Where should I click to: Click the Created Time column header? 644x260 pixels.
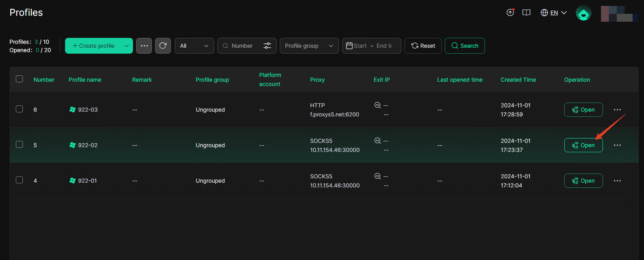518,80
